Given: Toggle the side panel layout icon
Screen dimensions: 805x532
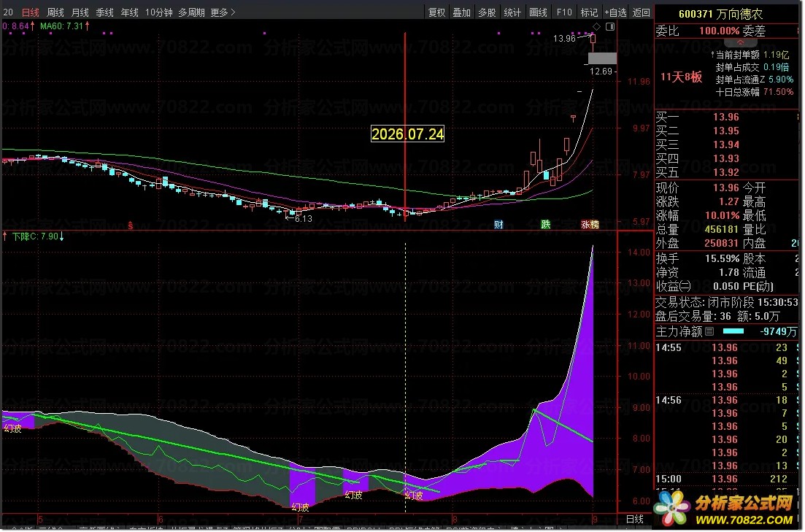Looking at the screenshot, I should [611, 26].
